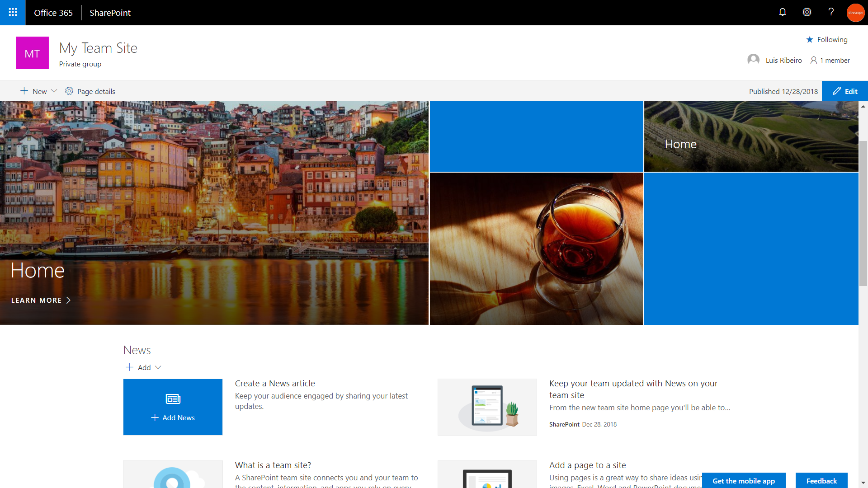
Task: Expand the News Add dropdown chevron
Action: click(x=158, y=367)
